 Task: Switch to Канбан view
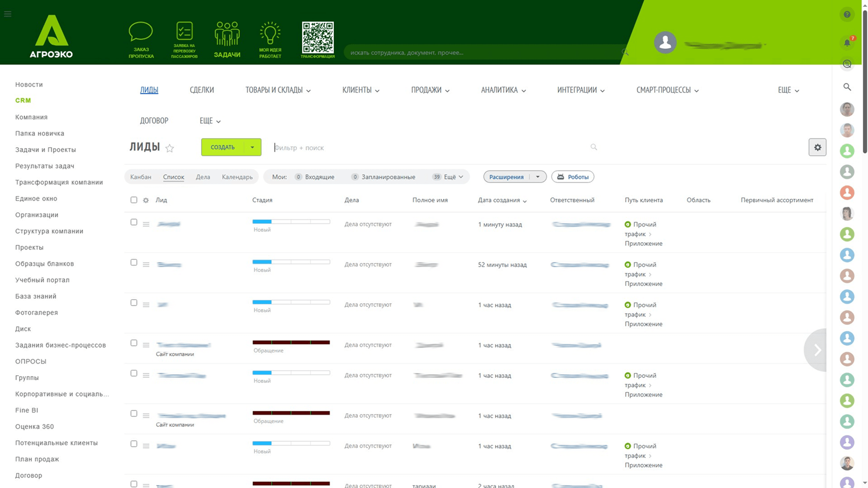click(x=141, y=177)
